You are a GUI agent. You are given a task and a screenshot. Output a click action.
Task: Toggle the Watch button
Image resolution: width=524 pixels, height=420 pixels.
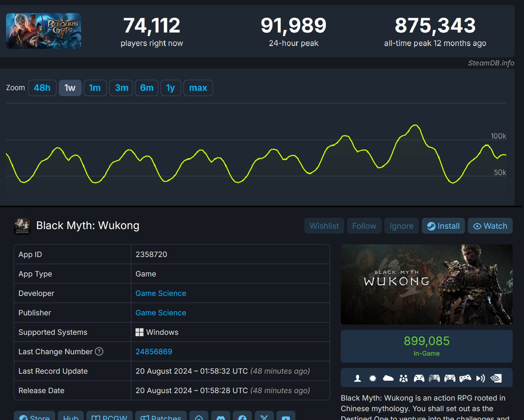point(490,226)
